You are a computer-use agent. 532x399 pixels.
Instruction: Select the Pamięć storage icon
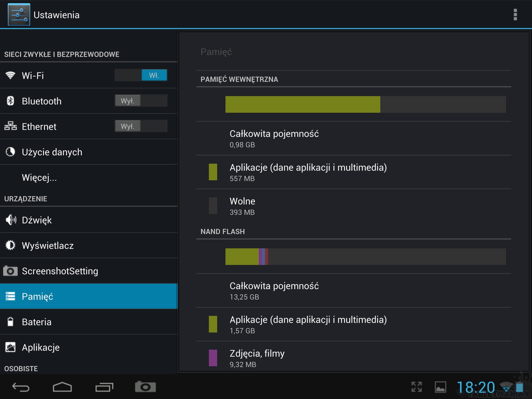point(10,296)
